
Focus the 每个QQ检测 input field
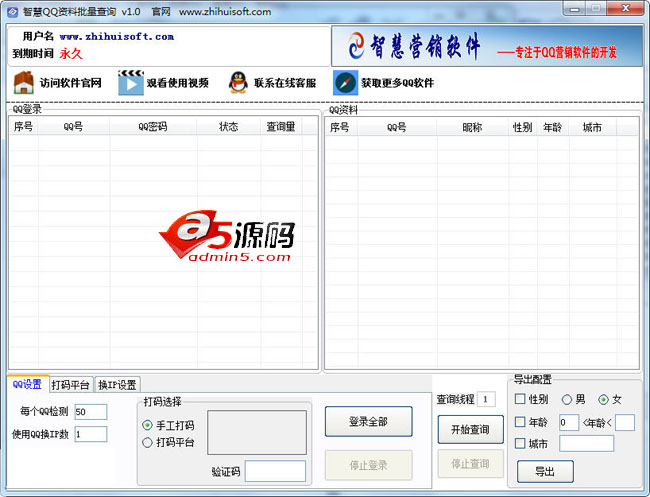tap(91, 412)
